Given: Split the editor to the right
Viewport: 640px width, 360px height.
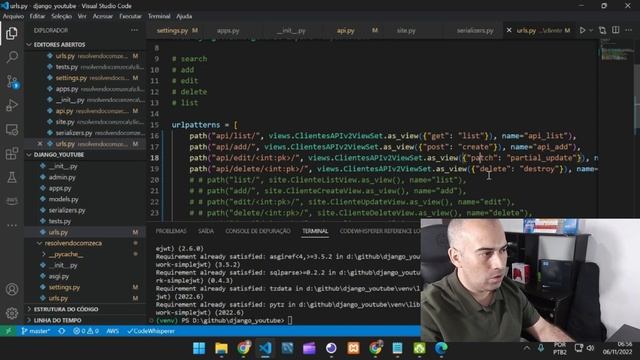Looking at the screenshot, I should [616, 30].
